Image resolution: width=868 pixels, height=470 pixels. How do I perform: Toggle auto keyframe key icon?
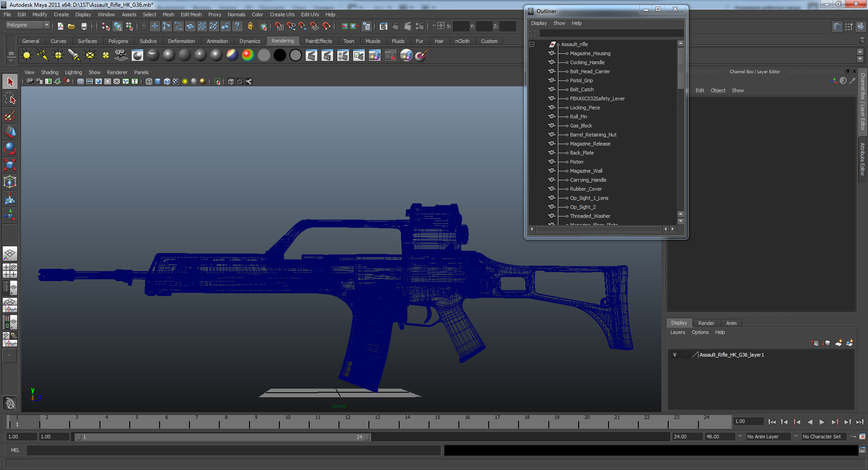pyautogui.click(x=853, y=437)
